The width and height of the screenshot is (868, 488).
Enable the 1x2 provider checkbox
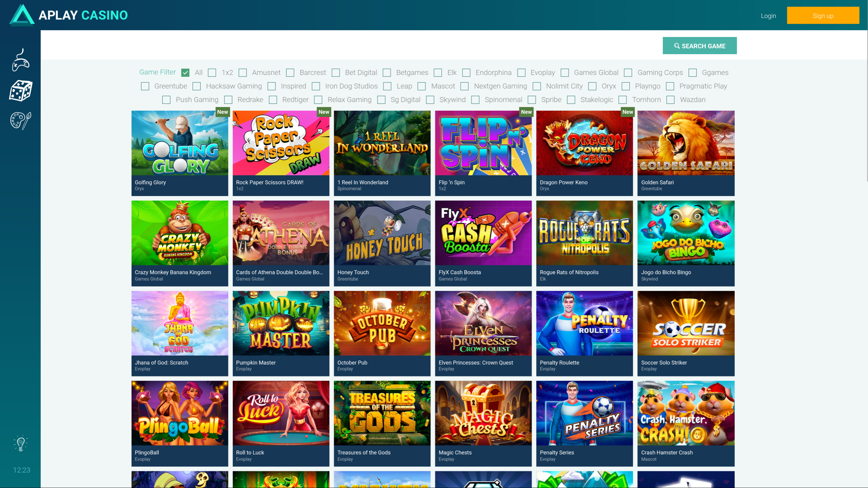pos(212,73)
